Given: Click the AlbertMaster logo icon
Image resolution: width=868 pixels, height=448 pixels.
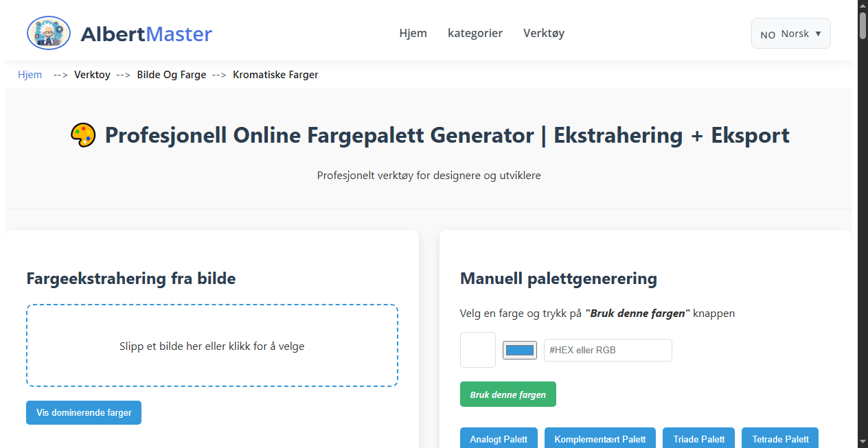Looking at the screenshot, I should coord(48,32).
